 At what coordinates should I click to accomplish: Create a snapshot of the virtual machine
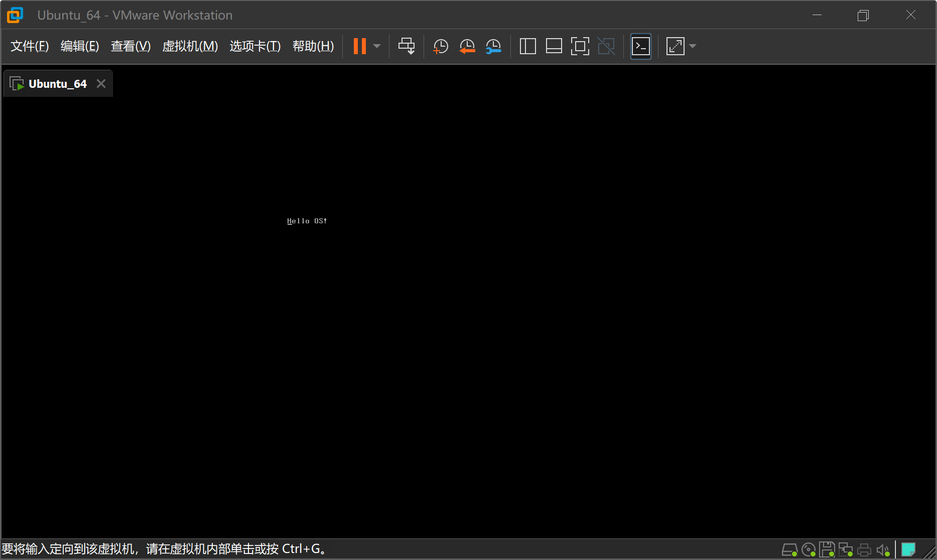pyautogui.click(x=440, y=46)
